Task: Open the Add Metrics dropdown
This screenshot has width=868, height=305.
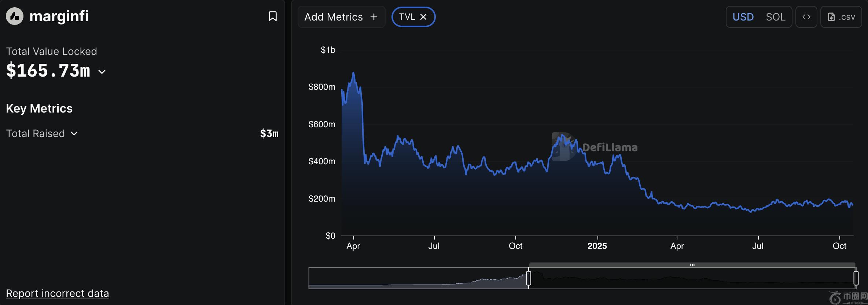Action: pos(334,17)
